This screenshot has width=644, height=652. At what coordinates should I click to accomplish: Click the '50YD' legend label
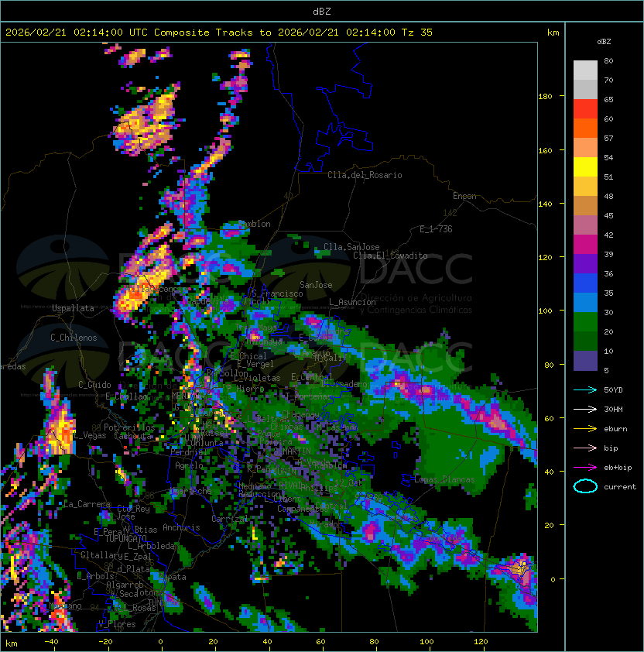(x=613, y=389)
